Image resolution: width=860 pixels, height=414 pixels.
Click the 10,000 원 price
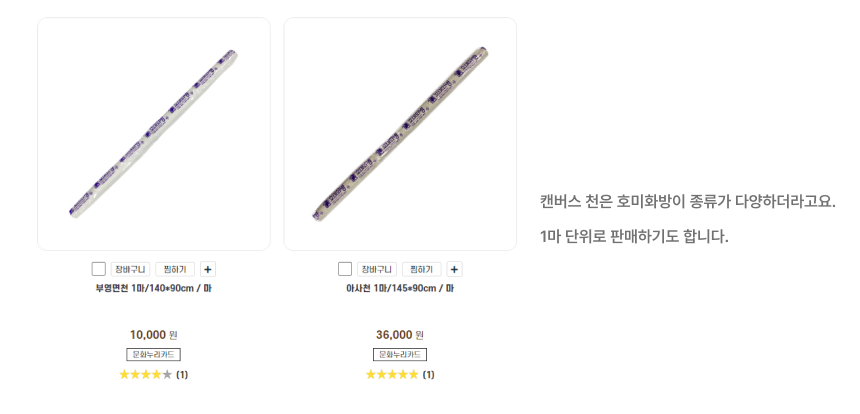click(x=154, y=334)
